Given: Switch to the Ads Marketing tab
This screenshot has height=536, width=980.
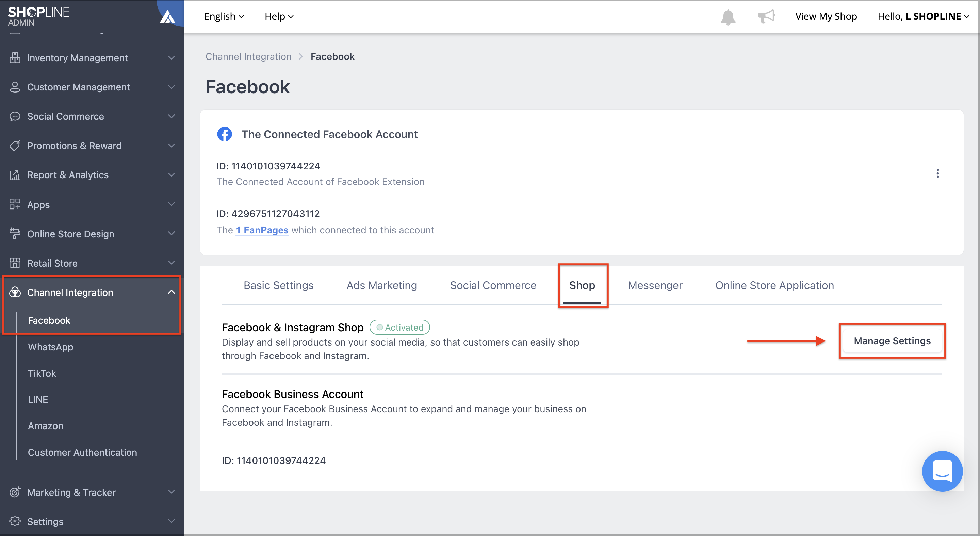Looking at the screenshot, I should tap(381, 285).
